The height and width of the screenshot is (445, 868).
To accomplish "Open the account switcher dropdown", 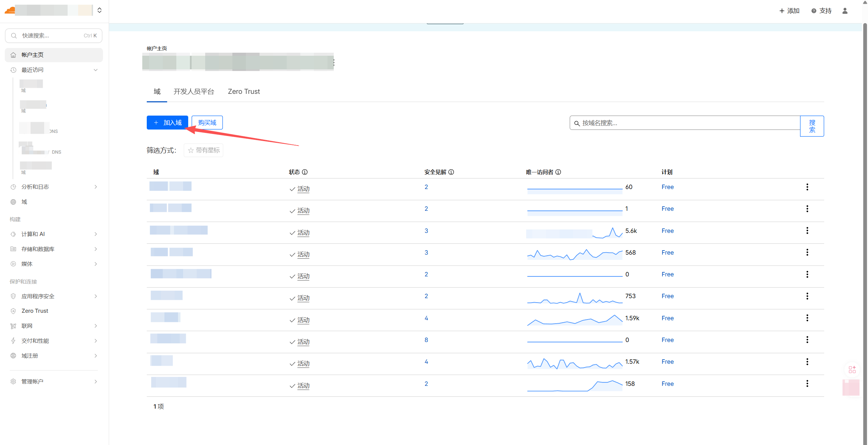I will pos(100,10).
